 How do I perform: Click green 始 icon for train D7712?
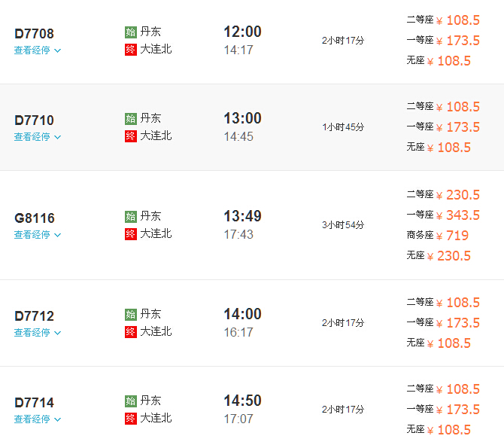pyautogui.click(x=131, y=315)
